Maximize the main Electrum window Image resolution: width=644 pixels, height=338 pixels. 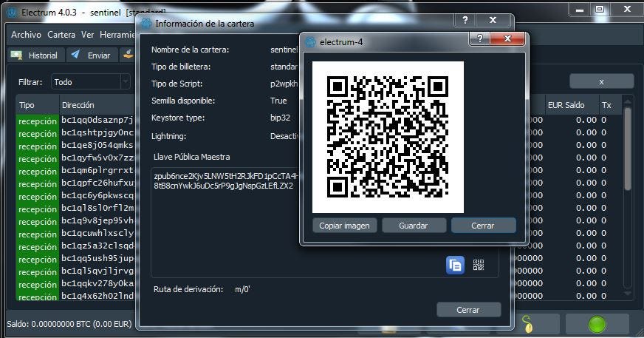(x=600, y=9)
